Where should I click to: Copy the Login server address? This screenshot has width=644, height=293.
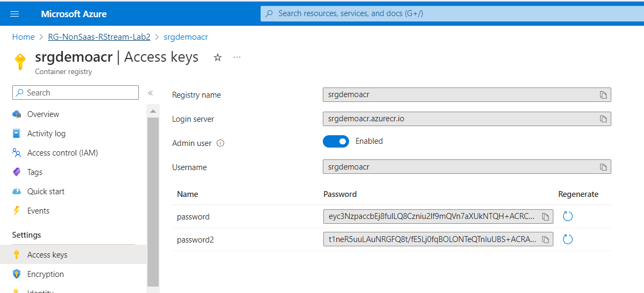pyautogui.click(x=603, y=119)
